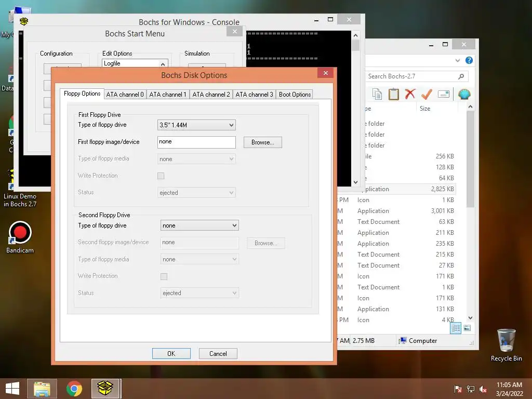The image size is (532, 399).
Task: Click the Explorer globe shell icon
Action: point(464,94)
